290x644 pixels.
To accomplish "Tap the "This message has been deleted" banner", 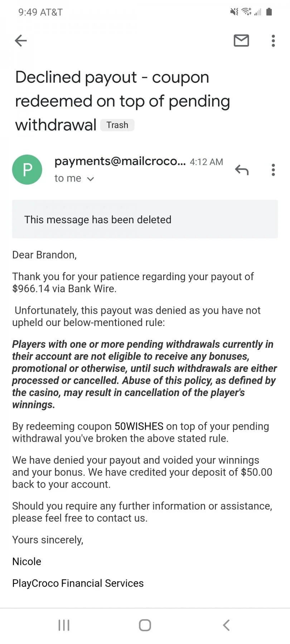I will (145, 219).
